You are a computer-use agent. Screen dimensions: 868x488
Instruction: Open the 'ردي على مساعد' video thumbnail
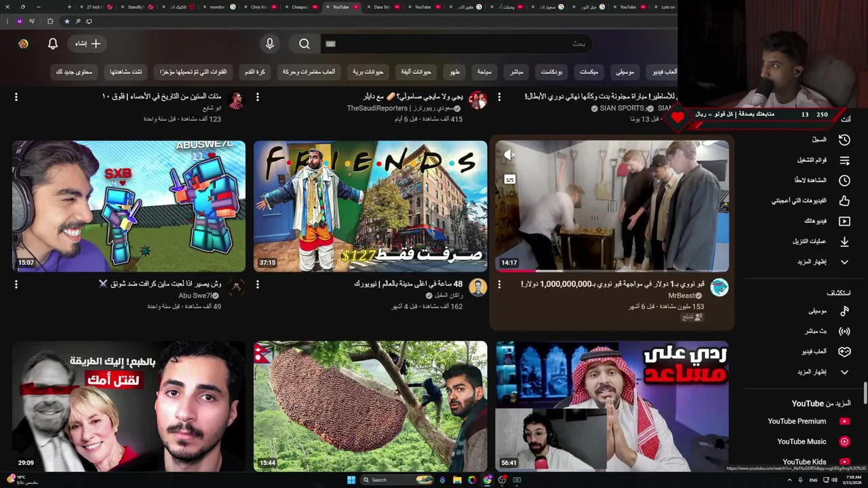point(612,406)
